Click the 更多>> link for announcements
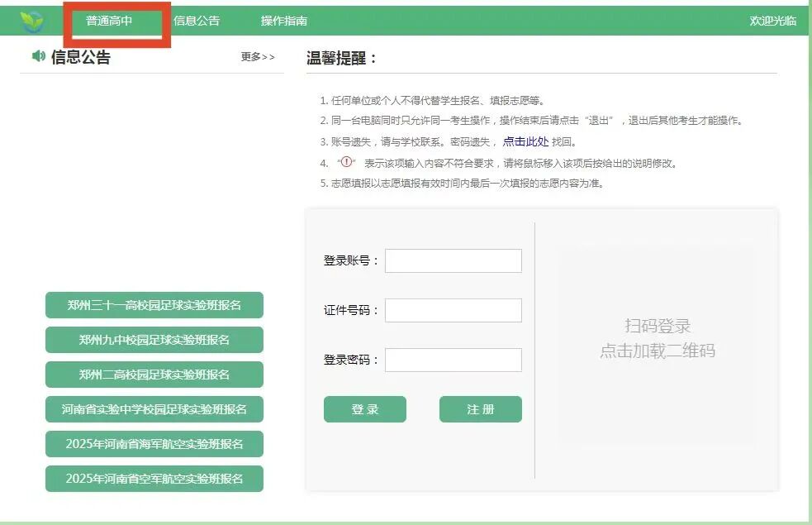The width and height of the screenshot is (812, 525). point(258,56)
